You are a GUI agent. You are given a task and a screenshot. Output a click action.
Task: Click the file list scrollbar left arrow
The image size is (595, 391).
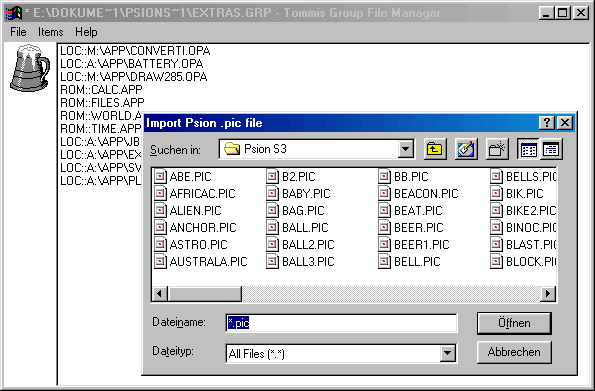click(x=159, y=293)
